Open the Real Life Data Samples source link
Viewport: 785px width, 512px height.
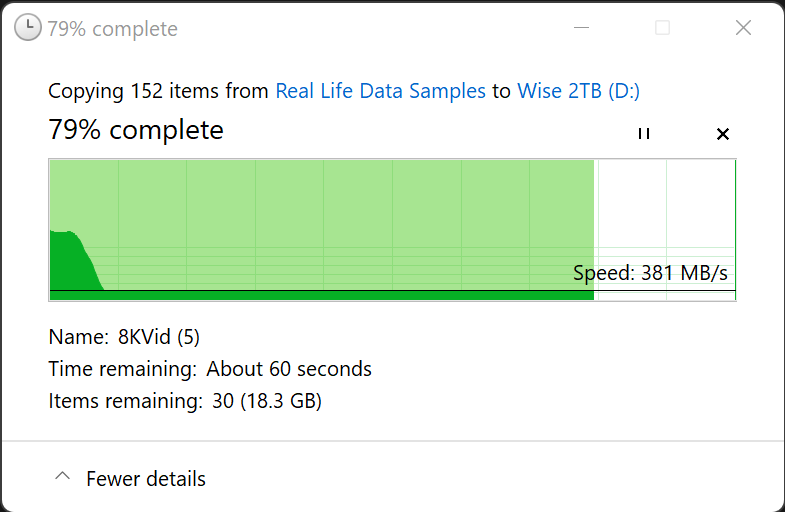tap(380, 91)
